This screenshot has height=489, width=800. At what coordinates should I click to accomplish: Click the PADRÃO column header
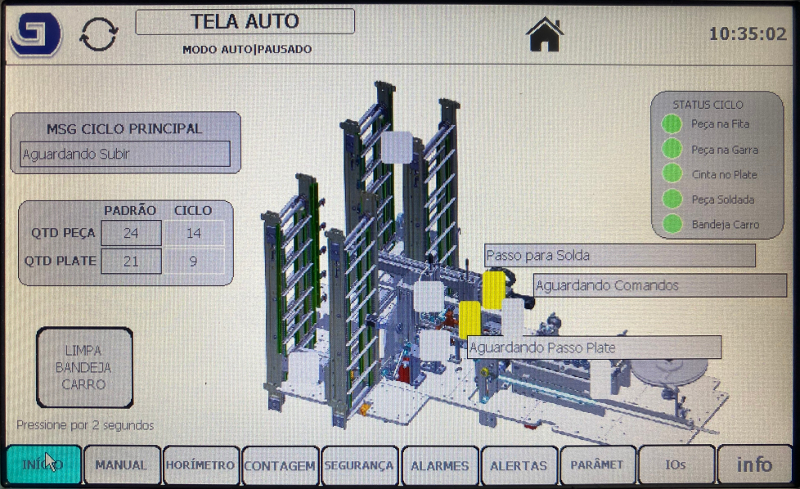pyautogui.click(x=130, y=210)
